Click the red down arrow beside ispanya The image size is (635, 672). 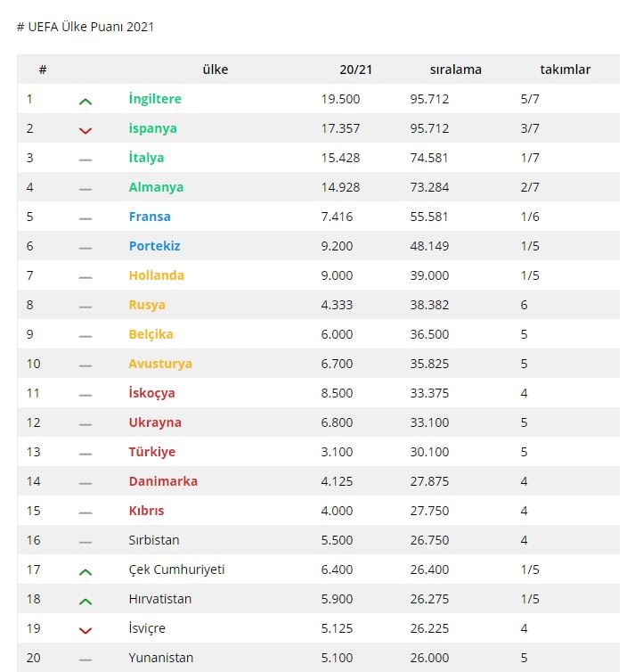[x=85, y=131]
